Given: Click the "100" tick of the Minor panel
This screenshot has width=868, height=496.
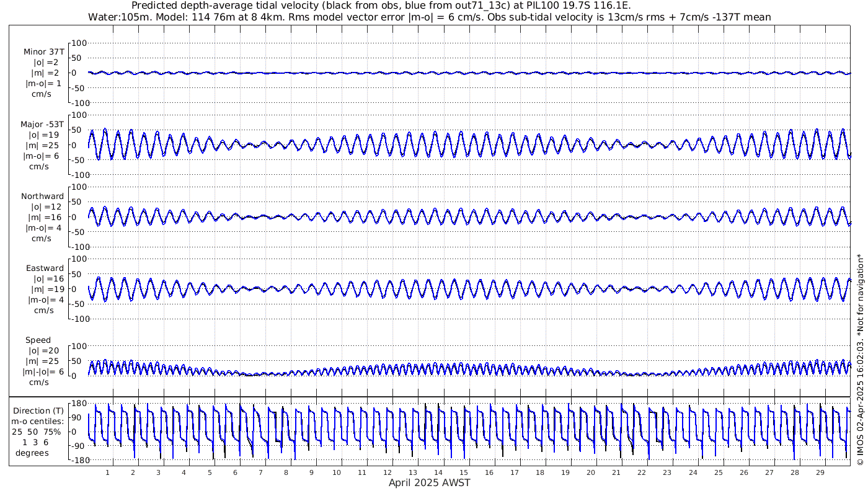Looking at the screenshot, I should coord(81,43).
